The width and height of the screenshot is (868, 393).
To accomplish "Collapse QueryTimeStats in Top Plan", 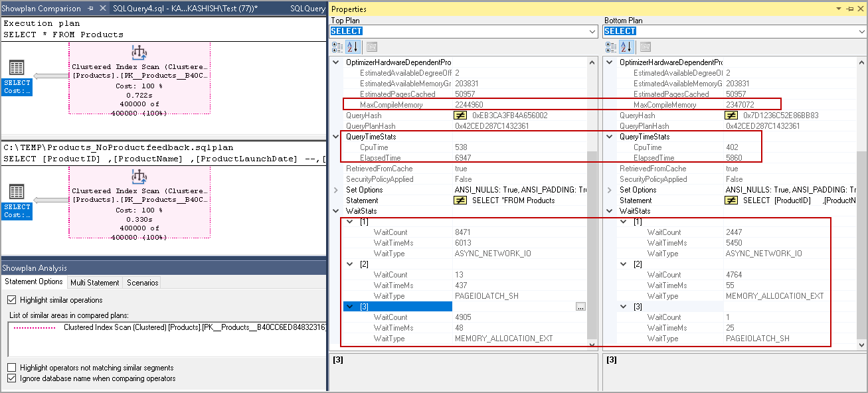I will [x=336, y=137].
